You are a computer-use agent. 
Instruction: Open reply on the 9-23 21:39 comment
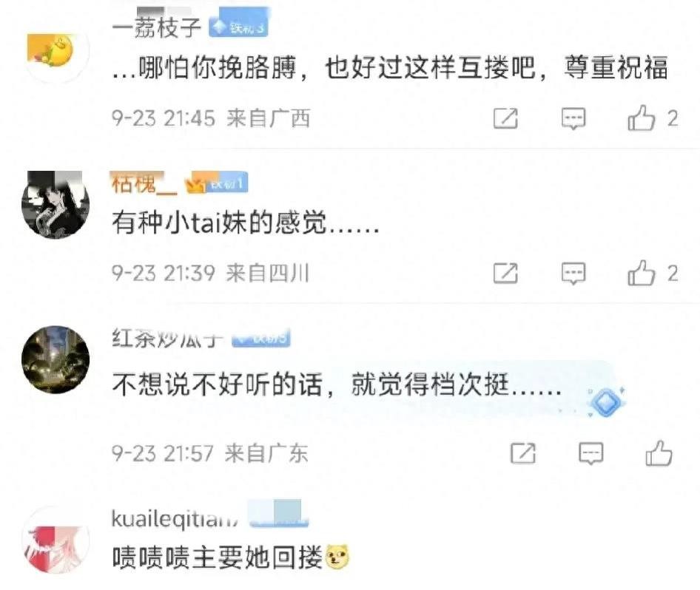(x=573, y=274)
